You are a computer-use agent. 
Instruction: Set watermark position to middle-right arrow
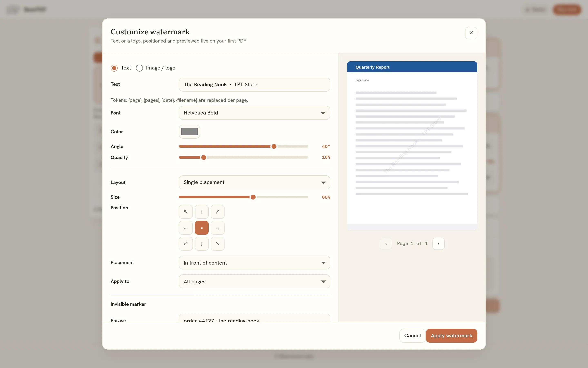click(x=217, y=228)
